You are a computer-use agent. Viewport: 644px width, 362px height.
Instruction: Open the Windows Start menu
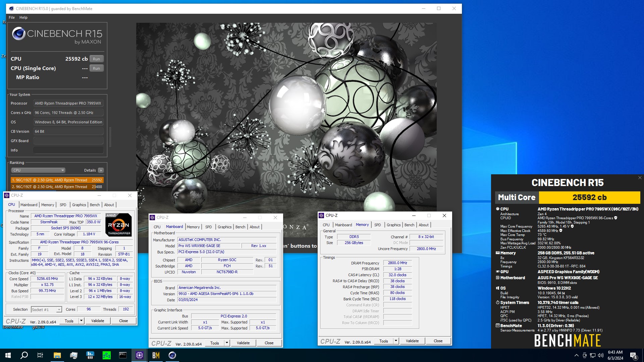(x=8, y=355)
